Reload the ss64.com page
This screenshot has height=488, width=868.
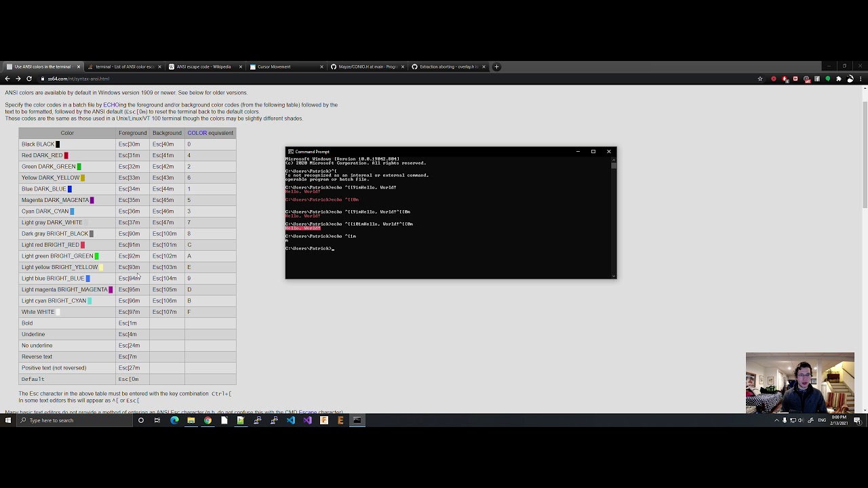tap(29, 79)
